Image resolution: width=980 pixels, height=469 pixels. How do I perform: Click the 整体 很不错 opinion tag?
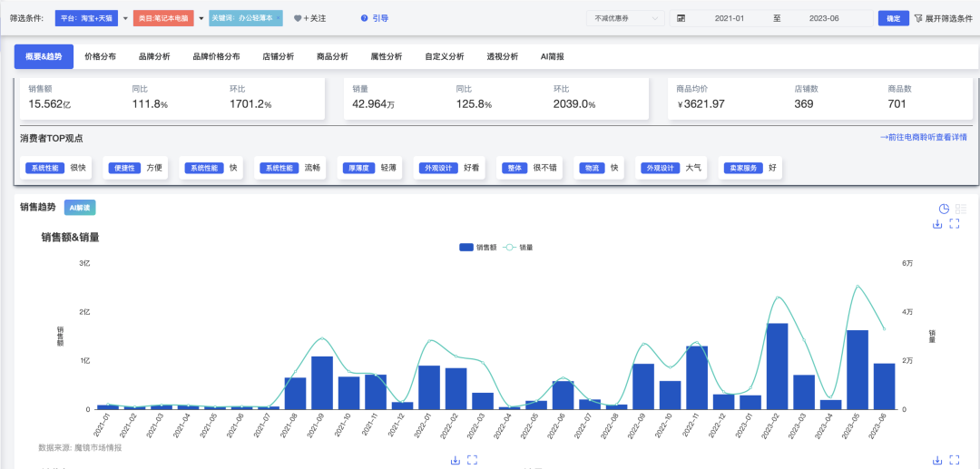point(530,168)
